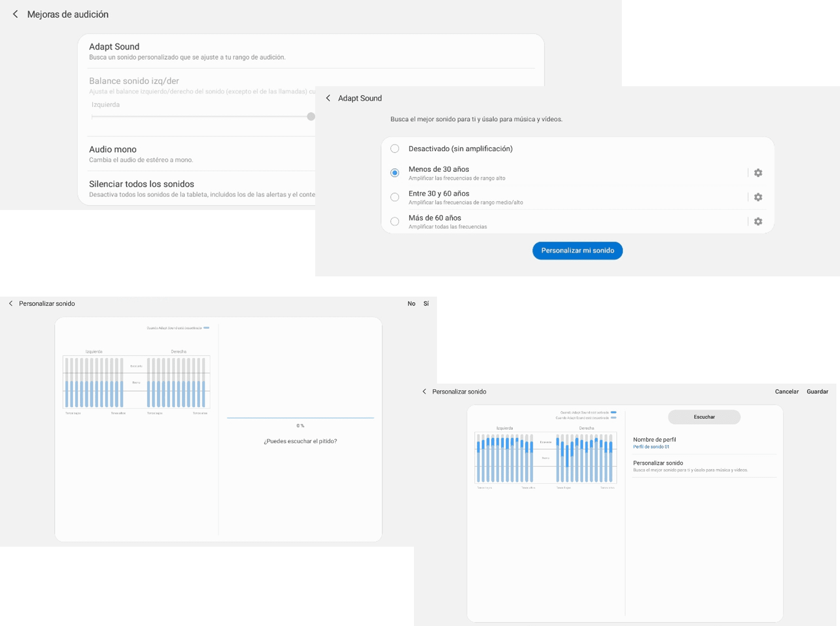Image resolution: width=840 pixels, height=626 pixels.
Task: Choose Más de 60 años radio option
Action: click(395, 221)
